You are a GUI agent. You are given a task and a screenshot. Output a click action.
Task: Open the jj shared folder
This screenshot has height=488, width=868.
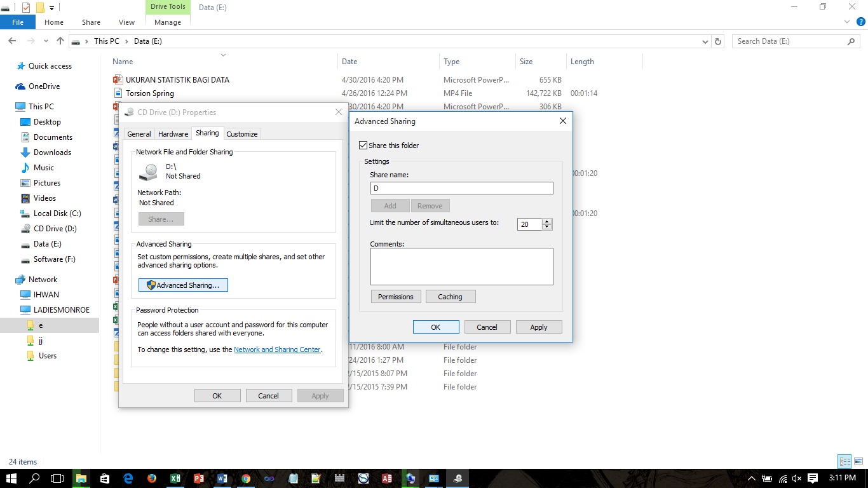pos(41,341)
